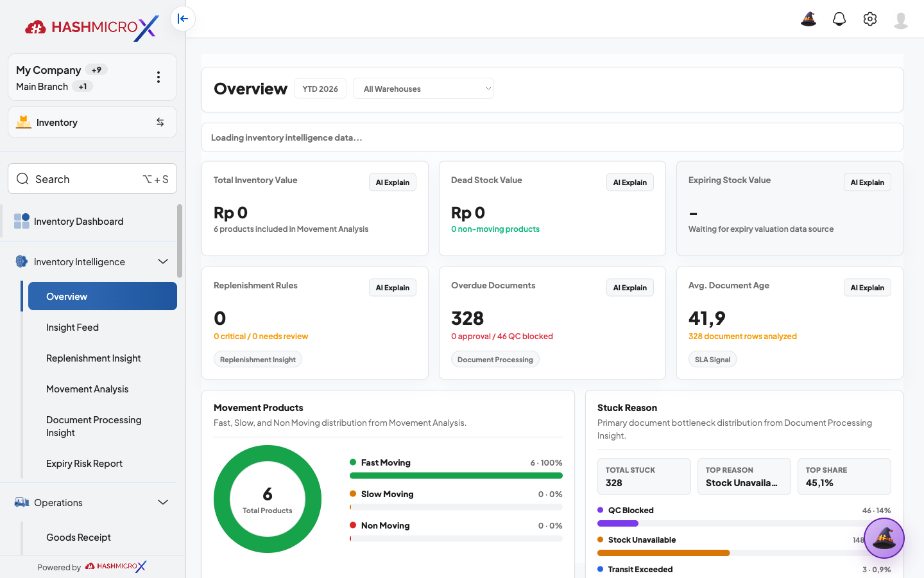924x578 pixels.
Task: Select the Overview menu item
Action: coord(103,296)
